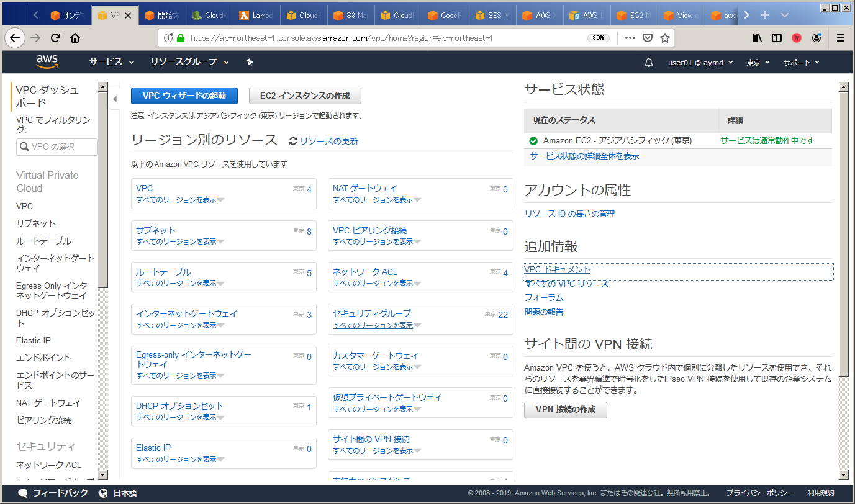Click the EC2 インスタンスの作成 button
Viewport: 855px width, 504px height.
click(x=305, y=96)
